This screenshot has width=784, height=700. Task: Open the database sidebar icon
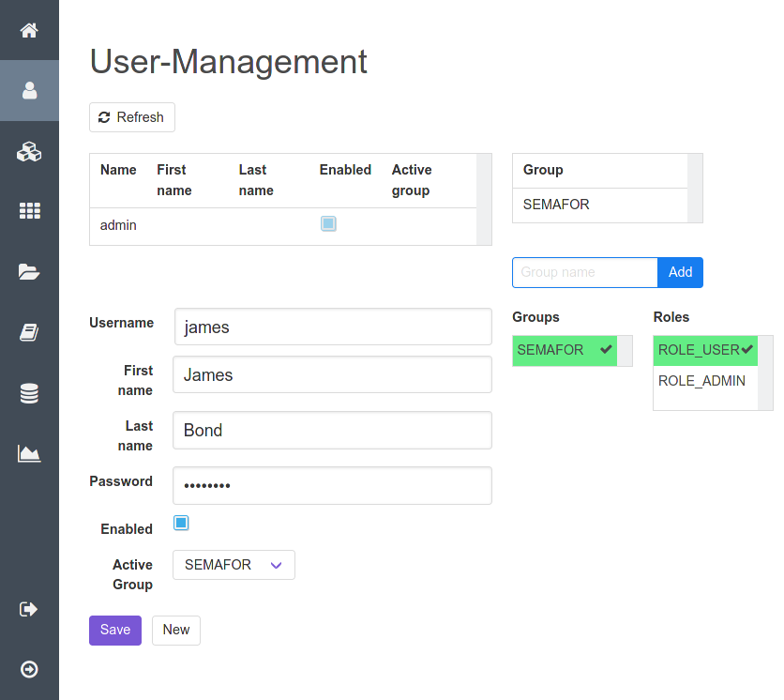pos(29,393)
